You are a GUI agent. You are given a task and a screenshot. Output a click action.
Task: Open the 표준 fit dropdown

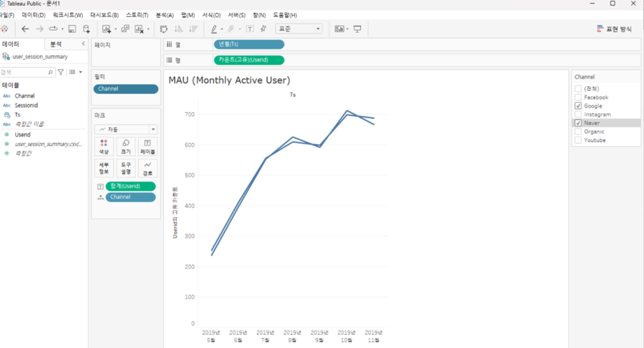(318, 29)
